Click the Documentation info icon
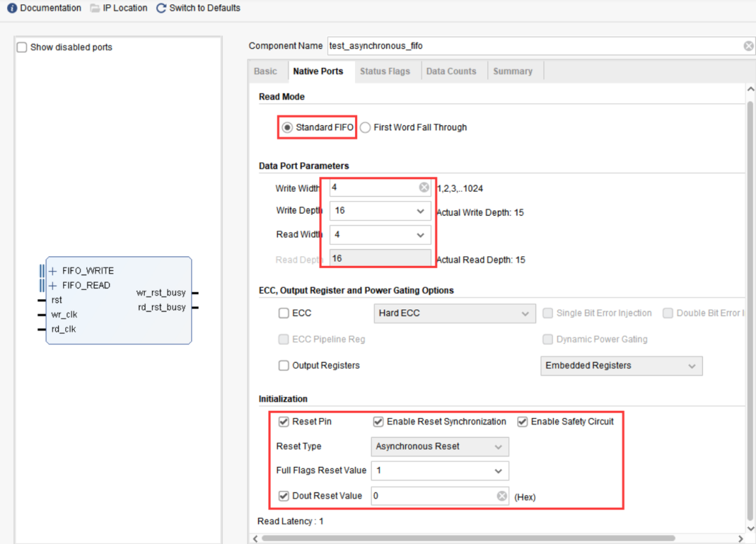 click(12, 8)
